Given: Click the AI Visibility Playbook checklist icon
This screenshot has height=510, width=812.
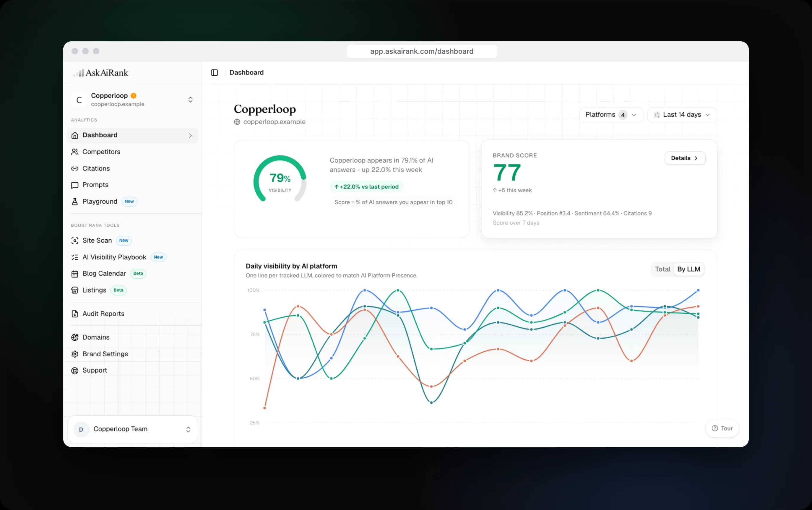Looking at the screenshot, I should [75, 257].
